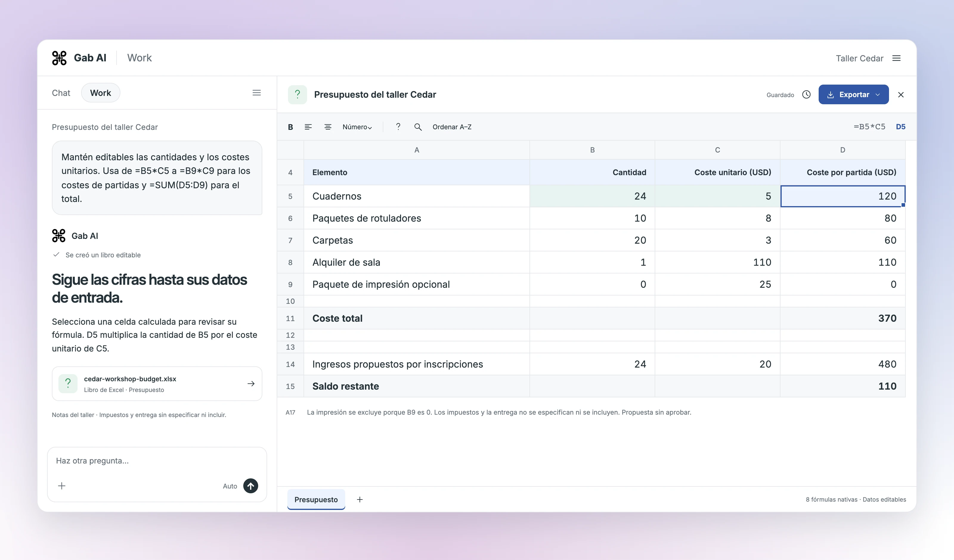This screenshot has width=954, height=560.
Task: Apply left align from the toolbar
Action: 308,127
